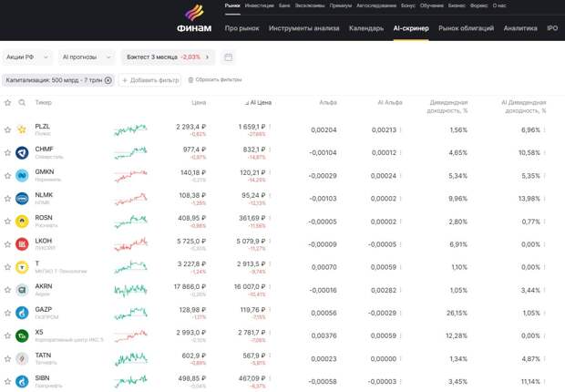Click the ROSN Rosneft logo icon
The height and width of the screenshot is (392, 565).
[22, 222]
